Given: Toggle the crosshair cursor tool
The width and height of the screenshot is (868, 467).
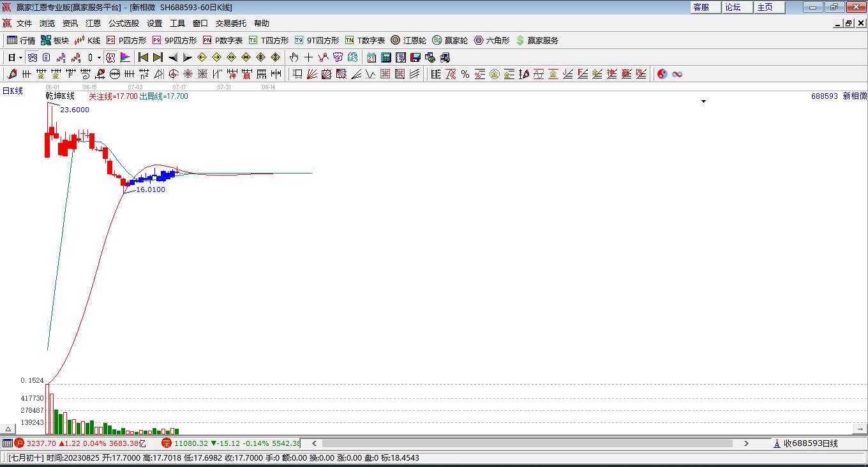Looking at the screenshot, I should coord(309,57).
